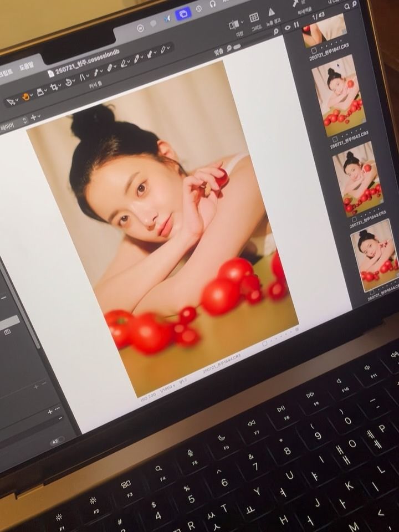The width and height of the screenshot is (399, 532).
Task: Select the arrow pointer cursor tool
Action: [x=11, y=101]
